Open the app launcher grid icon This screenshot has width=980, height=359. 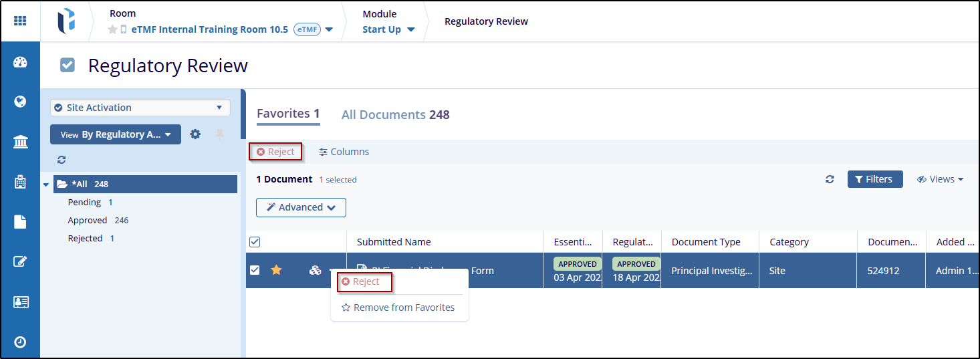tap(20, 21)
